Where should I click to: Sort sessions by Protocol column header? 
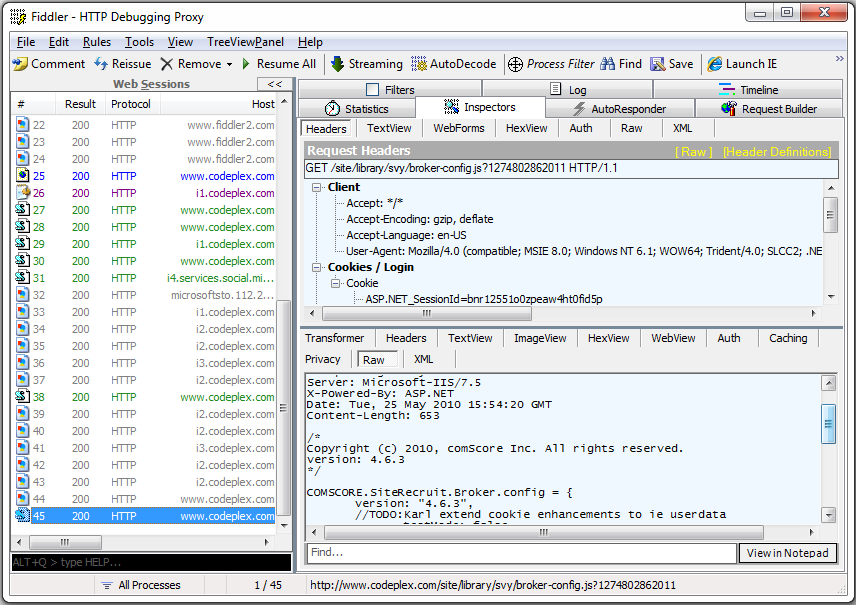tap(131, 104)
